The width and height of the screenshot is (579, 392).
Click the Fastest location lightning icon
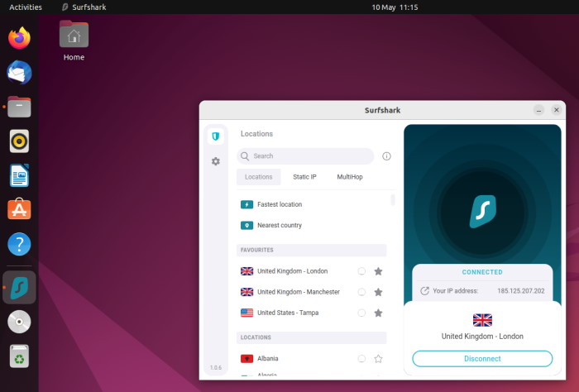click(246, 204)
